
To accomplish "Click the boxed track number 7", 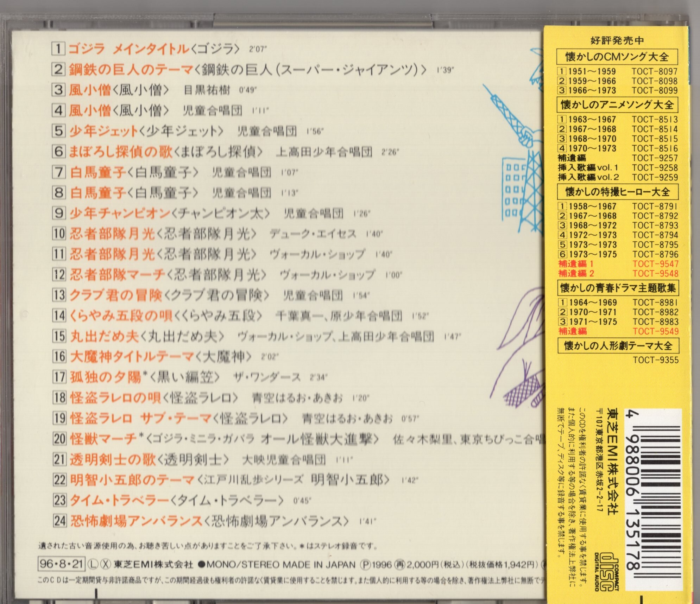I will [x=59, y=172].
